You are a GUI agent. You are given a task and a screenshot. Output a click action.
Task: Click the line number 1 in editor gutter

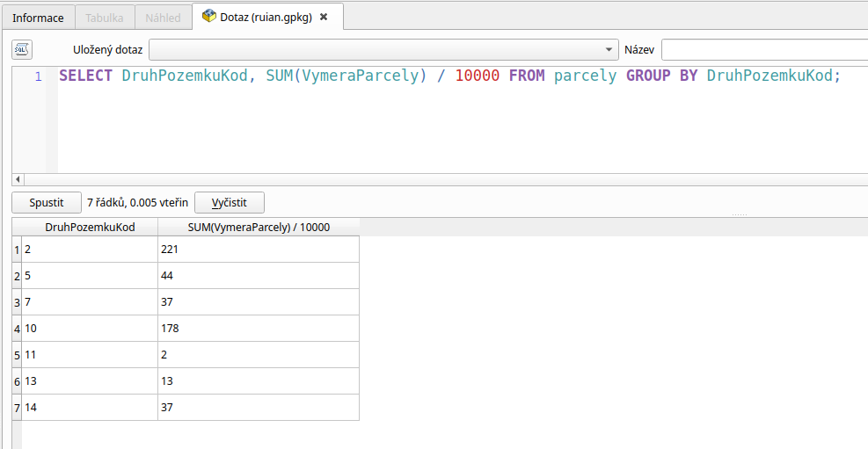click(38, 76)
